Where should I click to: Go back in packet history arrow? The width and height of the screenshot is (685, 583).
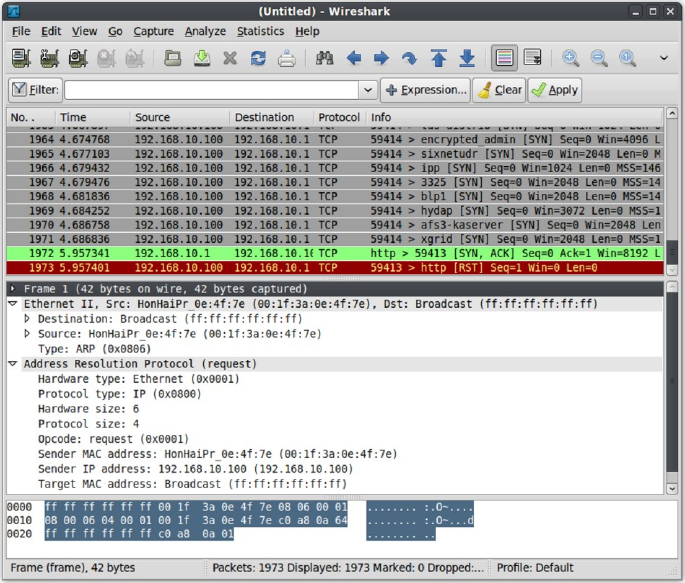pyautogui.click(x=354, y=58)
